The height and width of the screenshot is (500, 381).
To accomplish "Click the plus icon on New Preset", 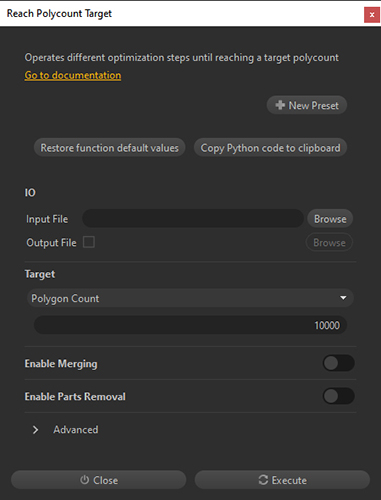I will coord(280,105).
